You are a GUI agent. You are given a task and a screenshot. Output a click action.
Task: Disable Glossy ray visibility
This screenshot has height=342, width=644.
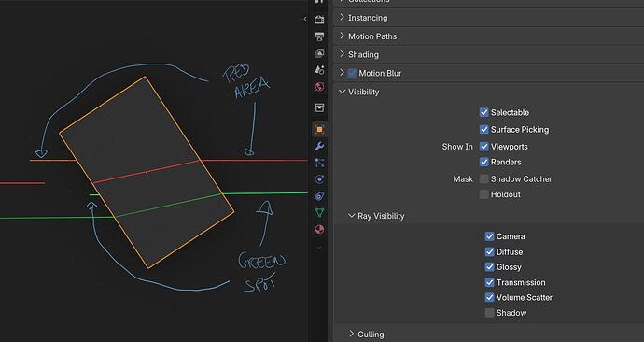tap(489, 266)
